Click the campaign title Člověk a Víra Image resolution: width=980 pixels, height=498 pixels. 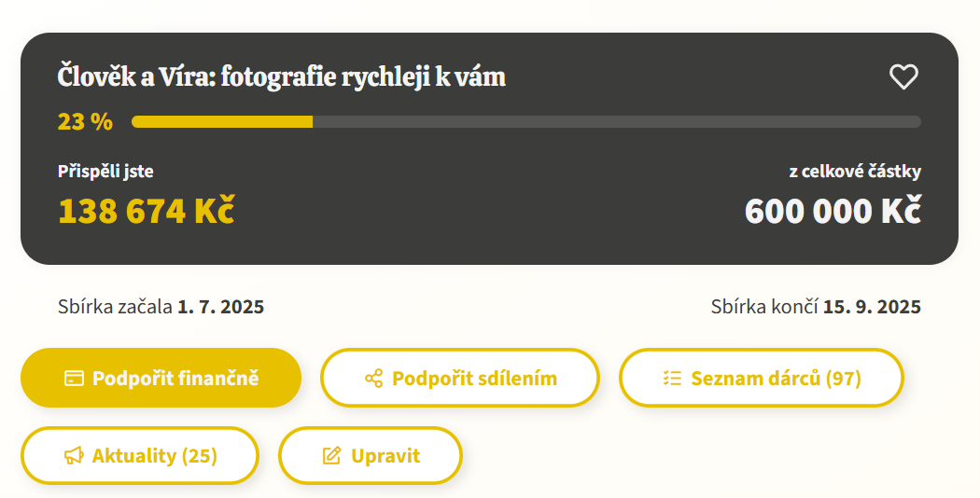pos(281,77)
